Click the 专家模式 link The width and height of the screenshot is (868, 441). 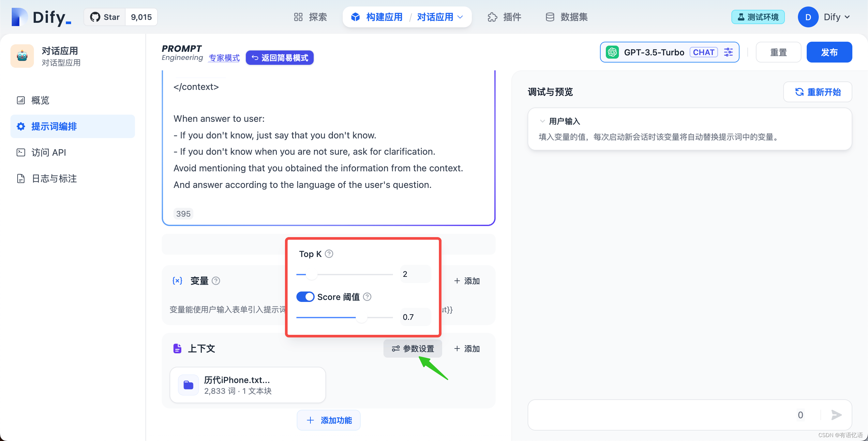pyautogui.click(x=224, y=58)
